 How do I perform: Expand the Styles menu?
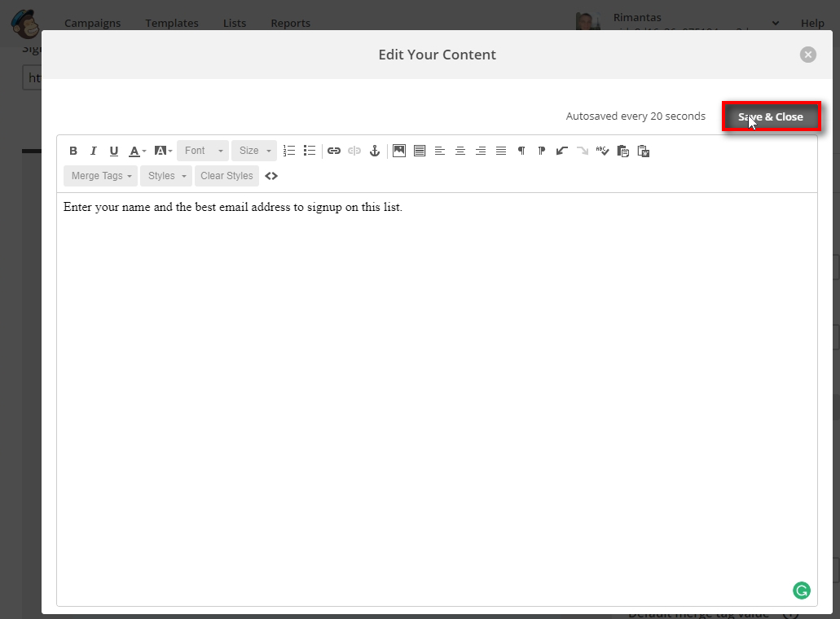166,176
